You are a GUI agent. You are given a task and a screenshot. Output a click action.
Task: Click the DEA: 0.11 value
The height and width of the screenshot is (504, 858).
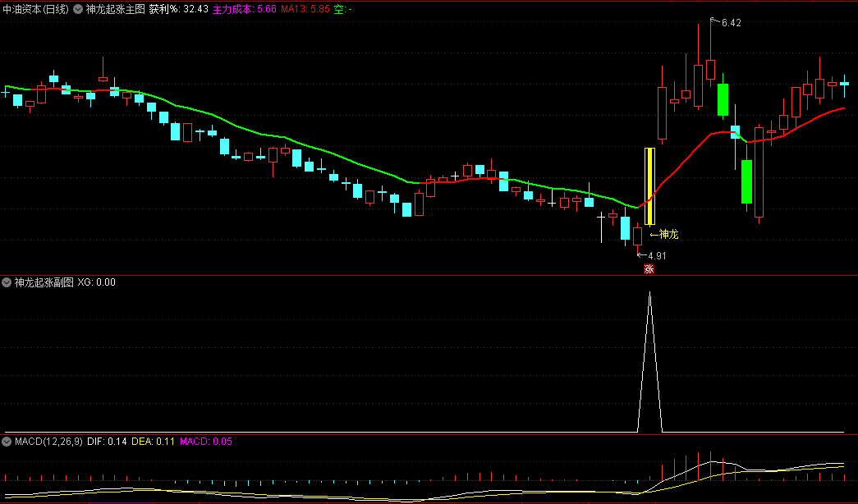click(x=153, y=442)
